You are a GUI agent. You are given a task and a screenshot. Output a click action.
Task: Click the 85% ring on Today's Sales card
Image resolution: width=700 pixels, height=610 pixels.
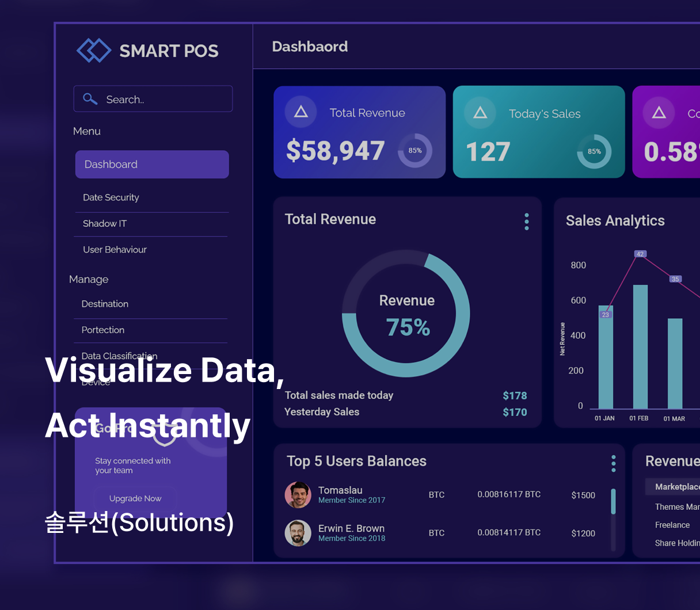point(594,151)
